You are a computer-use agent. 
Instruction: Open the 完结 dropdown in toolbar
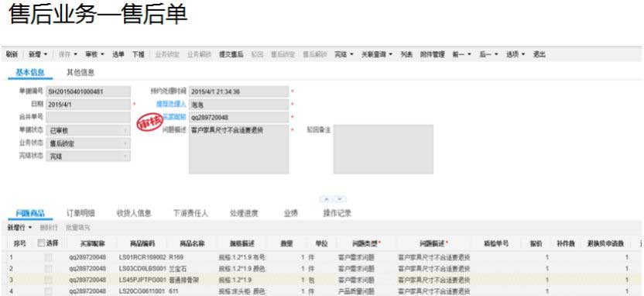(344, 54)
